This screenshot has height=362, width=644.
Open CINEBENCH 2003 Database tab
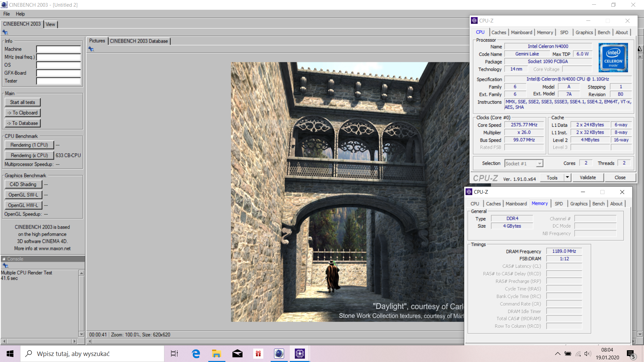139,41
